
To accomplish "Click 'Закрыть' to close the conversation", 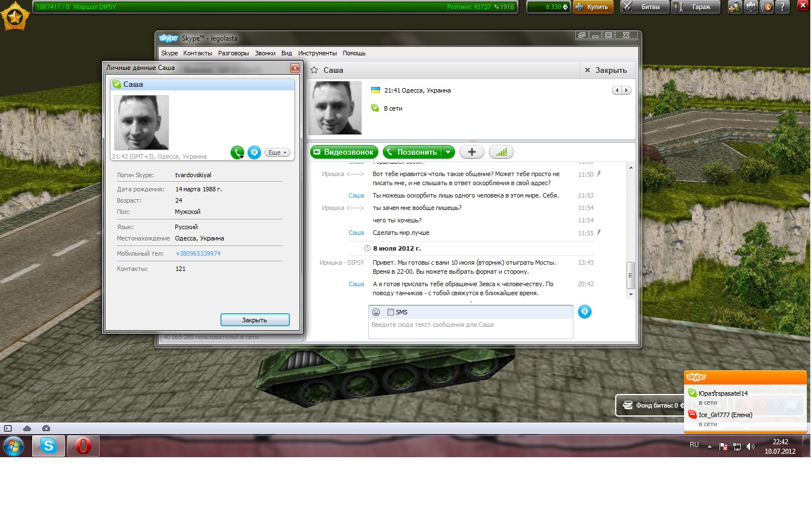I will (x=606, y=70).
